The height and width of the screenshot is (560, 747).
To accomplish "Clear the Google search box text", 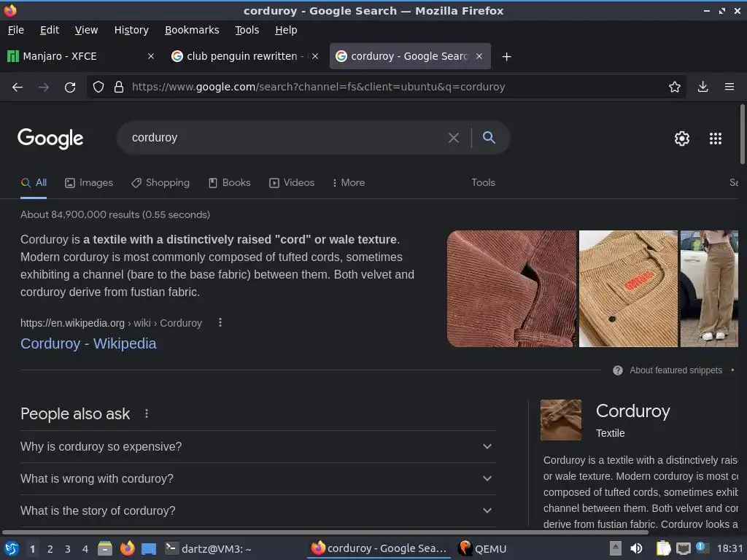I will point(454,138).
